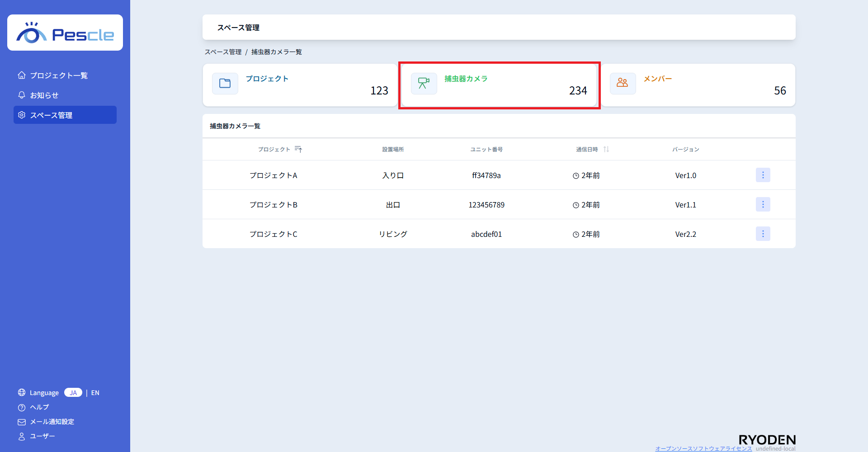This screenshot has width=868, height=452.
Task: Open お知らせ in the sidebar
Action: pyautogui.click(x=44, y=95)
